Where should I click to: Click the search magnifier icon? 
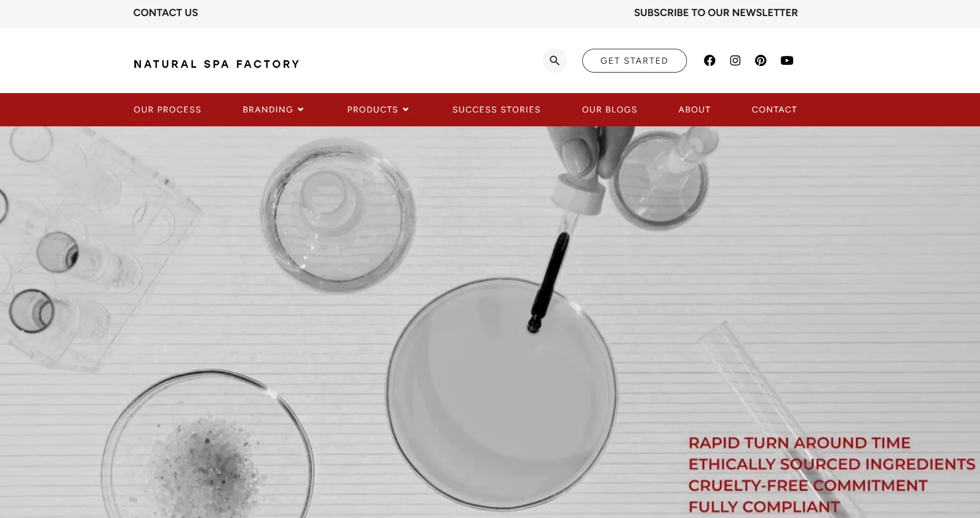555,60
